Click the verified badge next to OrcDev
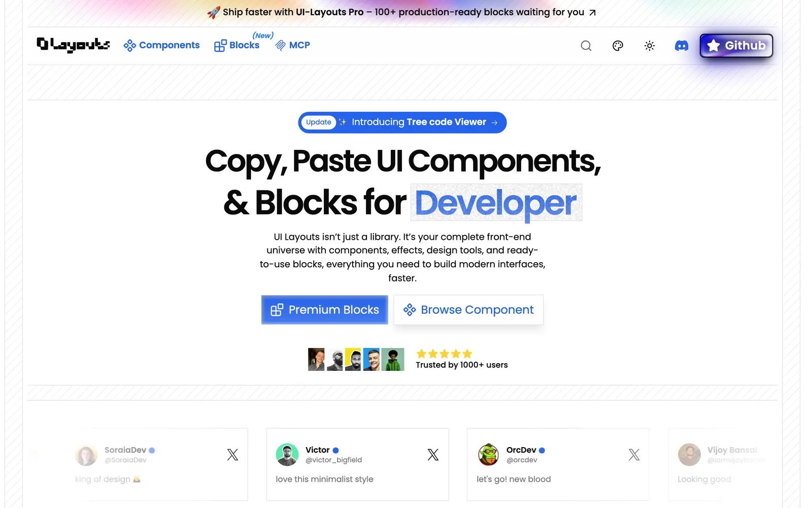 tap(542, 450)
